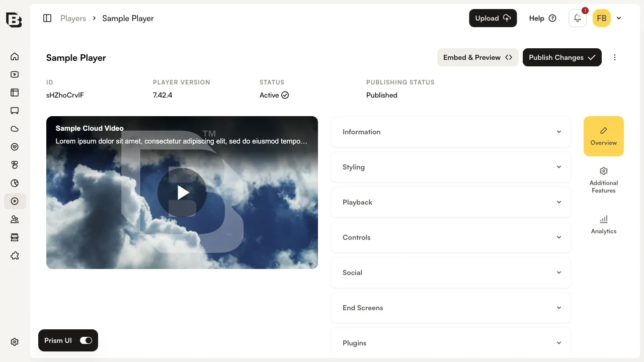Open the cloud sidebar icon
Screen dimensions: 644x362
pos(15,129)
